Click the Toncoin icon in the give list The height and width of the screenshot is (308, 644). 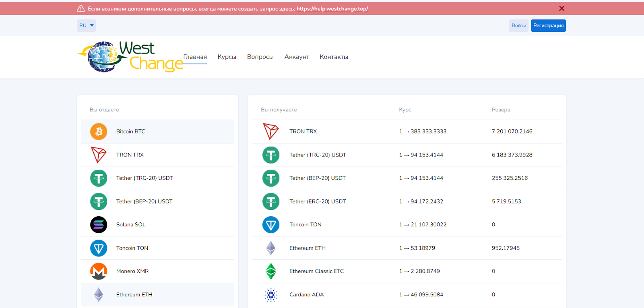click(99, 248)
